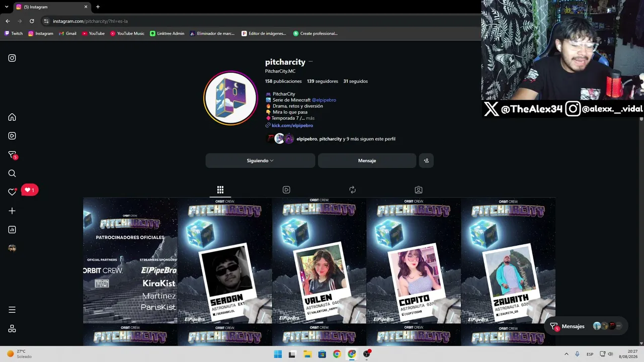View mutual followers 'elpipebro, pitcharcity y 9 más'

pos(346,139)
